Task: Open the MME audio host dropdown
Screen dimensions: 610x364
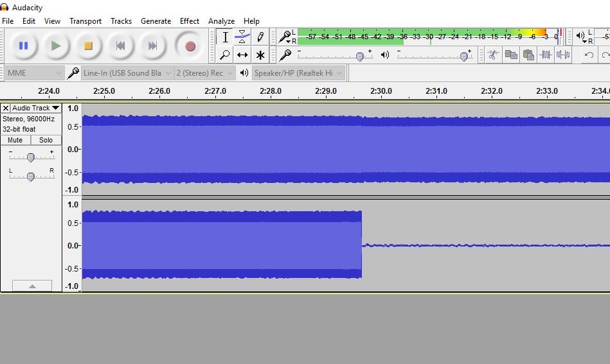Action: click(x=34, y=73)
